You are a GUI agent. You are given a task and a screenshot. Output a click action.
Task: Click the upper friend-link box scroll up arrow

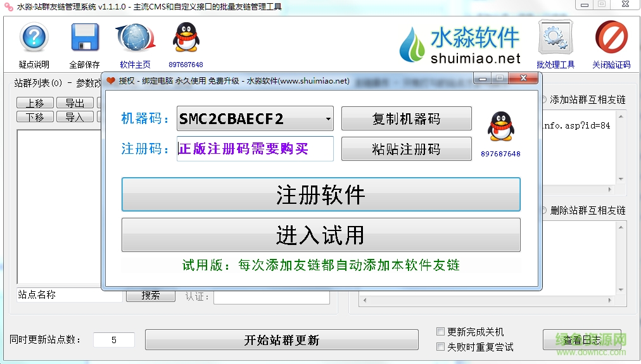tap(621, 116)
